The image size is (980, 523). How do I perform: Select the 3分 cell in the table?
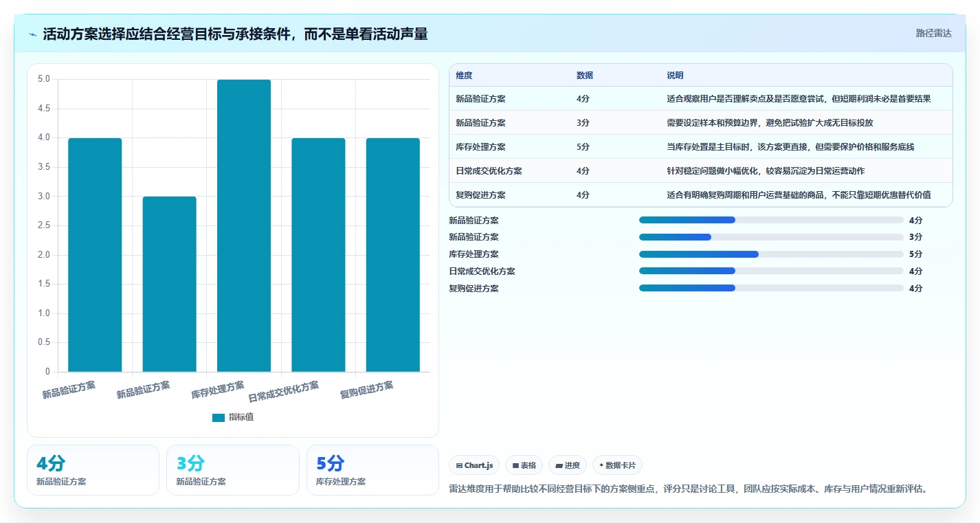point(583,123)
